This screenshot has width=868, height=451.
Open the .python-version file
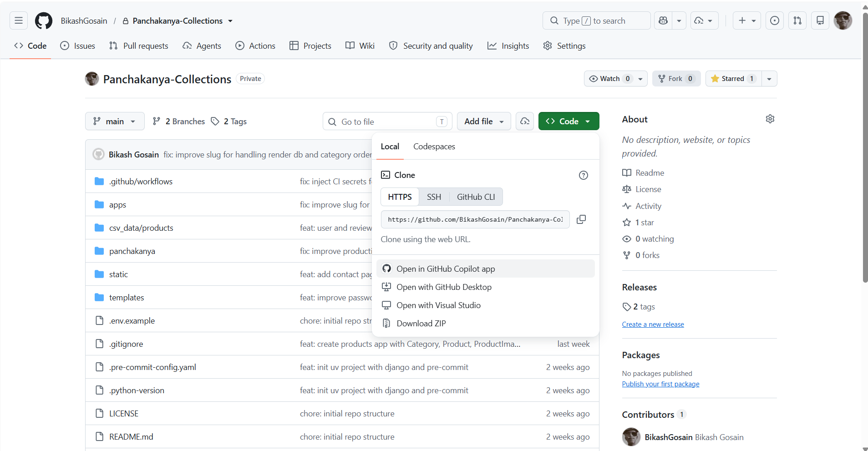[137, 390]
